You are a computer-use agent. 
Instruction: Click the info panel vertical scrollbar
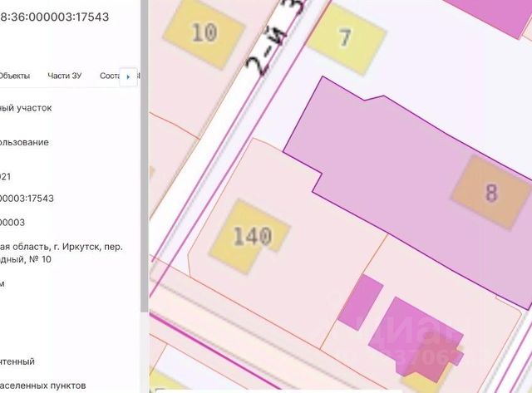coord(144,156)
